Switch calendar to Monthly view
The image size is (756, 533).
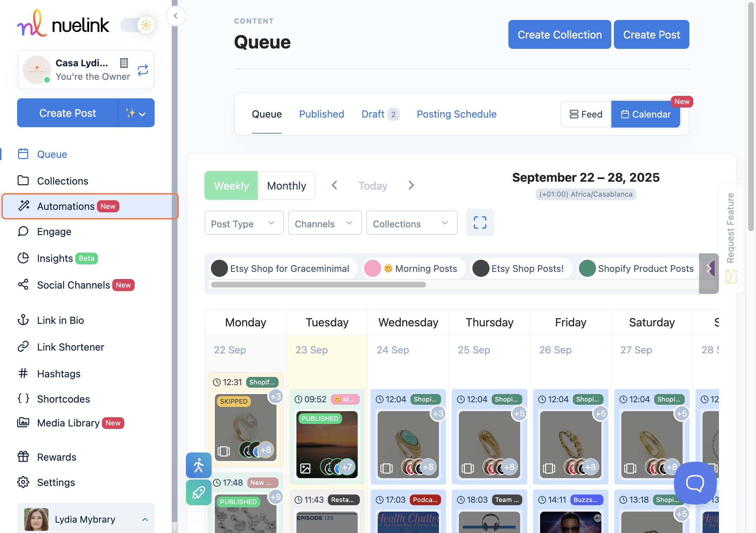(x=286, y=186)
